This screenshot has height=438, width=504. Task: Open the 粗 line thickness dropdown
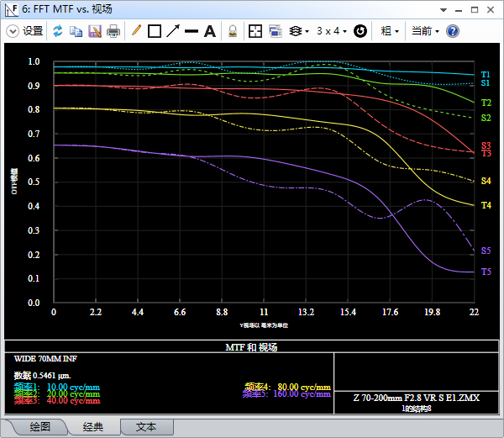click(x=390, y=31)
